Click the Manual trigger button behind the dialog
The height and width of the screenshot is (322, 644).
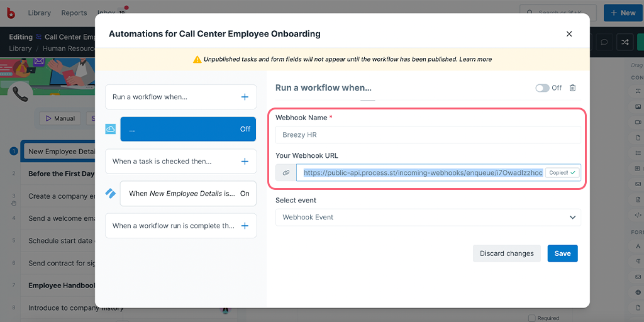60,118
